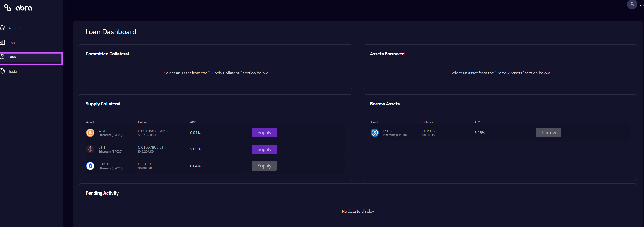Image resolution: width=644 pixels, height=227 pixels.
Task: Click the $42.20 USD value
Action: click(146, 152)
